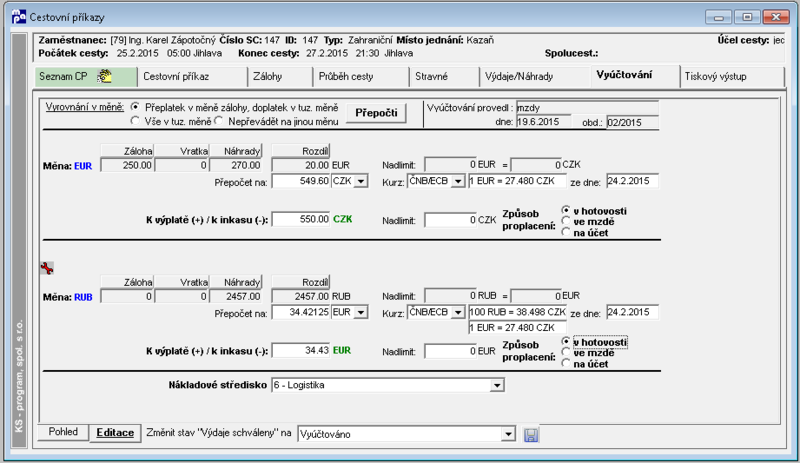The width and height of the screenshot is (800, 463).
Task: Click RUB section ze dne date field
Action: [x=632, y=312]
